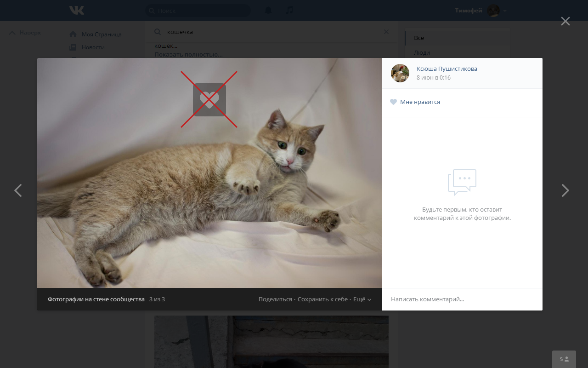This screenshot has height=368, width=588.
Task: Go to the previous photo arrow
Action: (18, 190)
